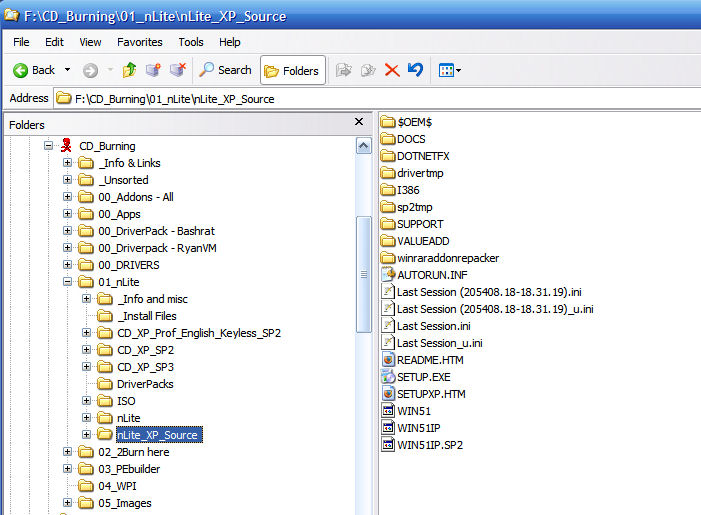Select the $OEM$ folder icon
The image size is (701, 515).
point(388,122)
